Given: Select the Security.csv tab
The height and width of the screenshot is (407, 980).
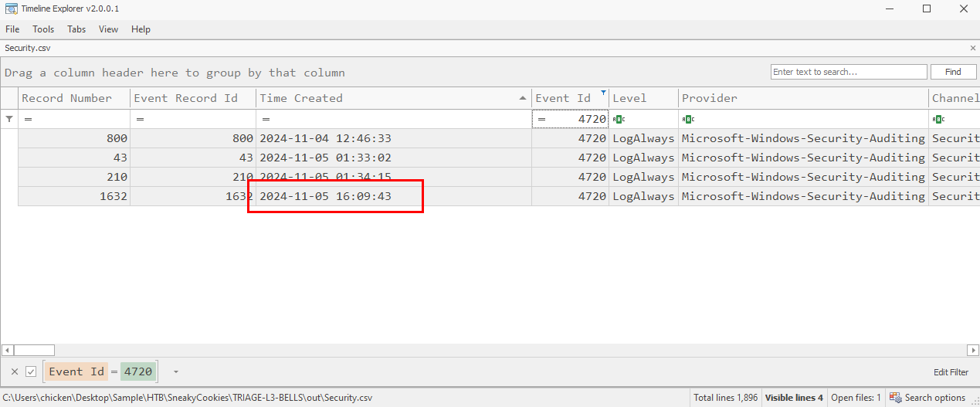Looking at the screenshot, I should [28, 48].
